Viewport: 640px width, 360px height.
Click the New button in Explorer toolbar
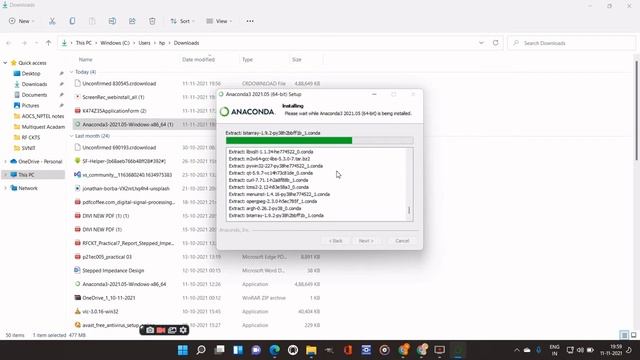point(21,21)
